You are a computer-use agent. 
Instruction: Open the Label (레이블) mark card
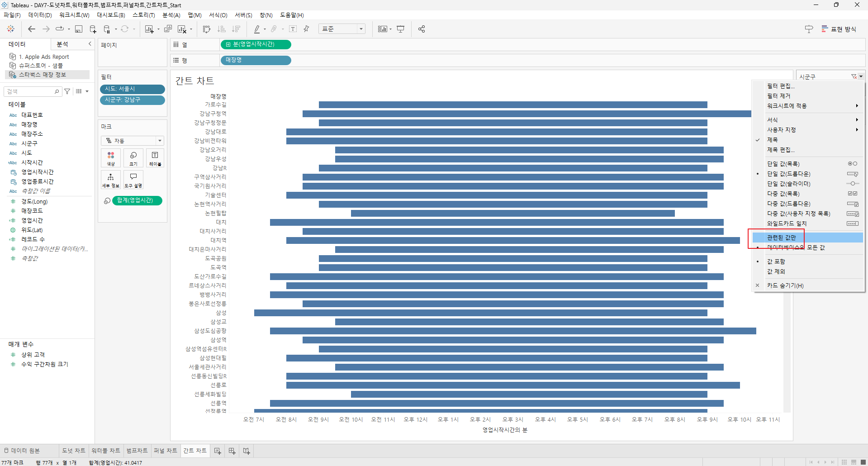click(155, 158)
